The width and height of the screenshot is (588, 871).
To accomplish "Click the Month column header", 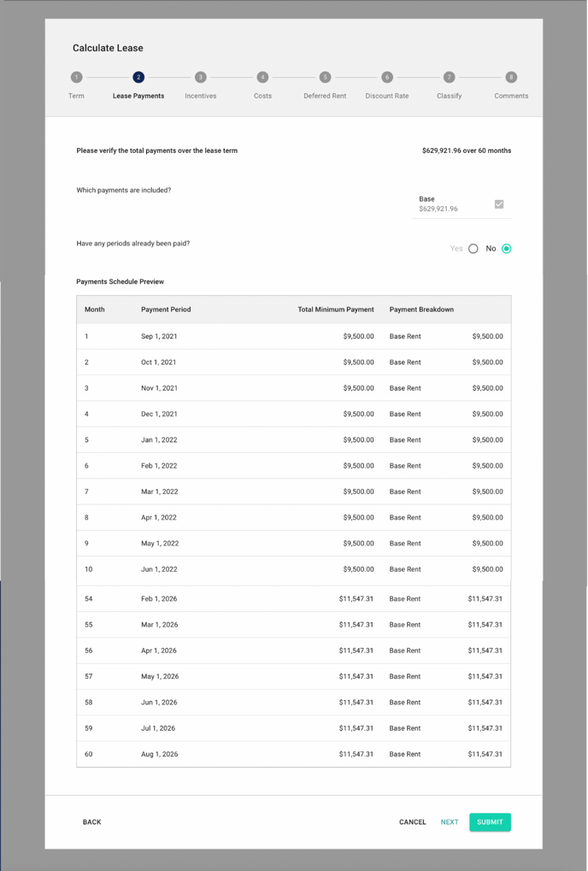I will tap(94, 309).
